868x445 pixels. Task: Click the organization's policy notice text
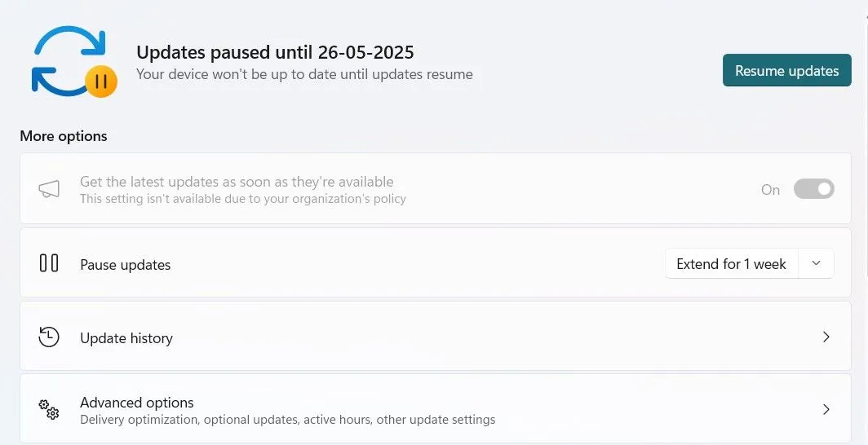242,199
